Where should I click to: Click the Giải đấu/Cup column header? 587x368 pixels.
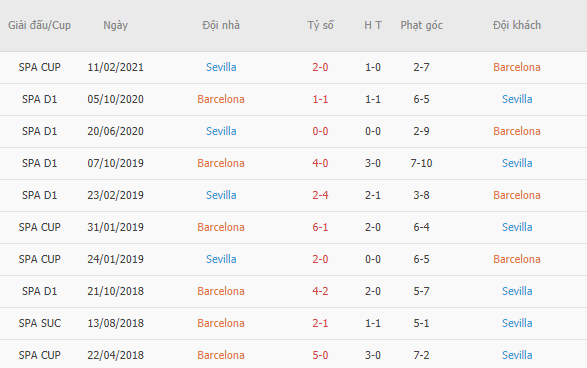[39, 25]
